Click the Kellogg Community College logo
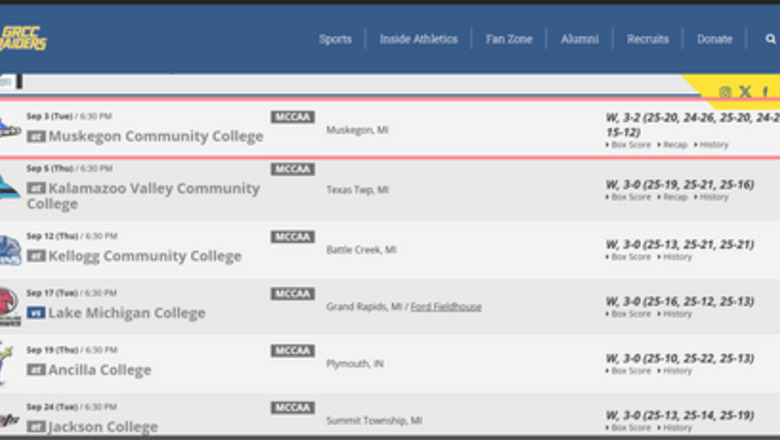This screenshot has width=780, height=440. (x=10, y=250)
